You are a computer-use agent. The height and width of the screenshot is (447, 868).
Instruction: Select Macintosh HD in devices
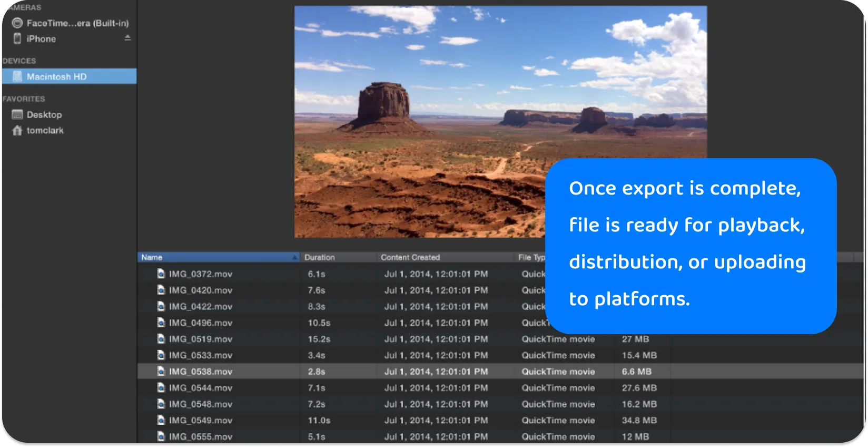[x=70, y=76]
